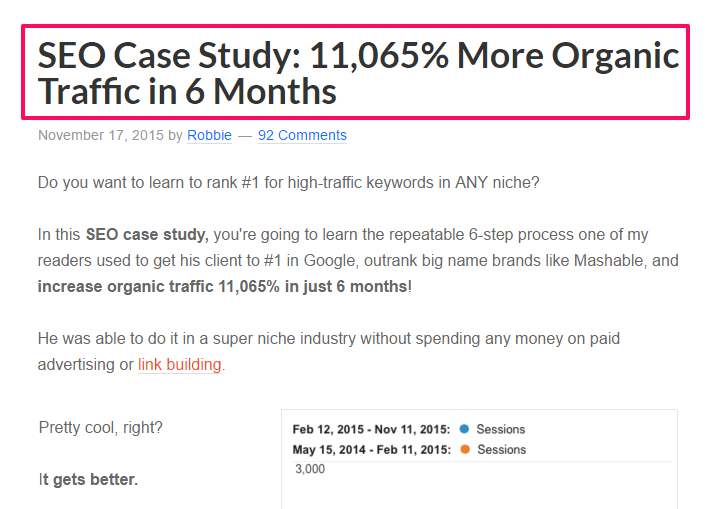Click the word Mashable in paragraph
725x509 pixels.
608,260
